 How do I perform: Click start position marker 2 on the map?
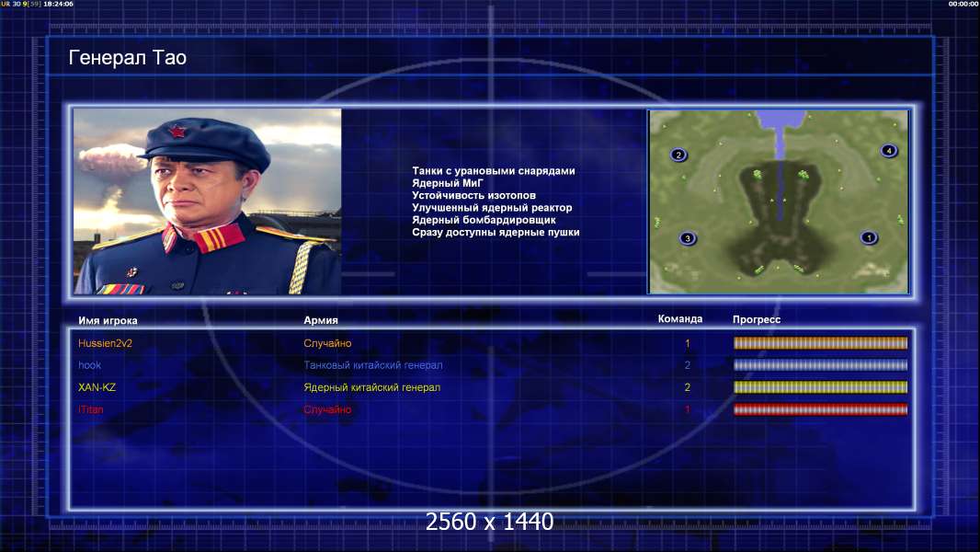point(678,155)
